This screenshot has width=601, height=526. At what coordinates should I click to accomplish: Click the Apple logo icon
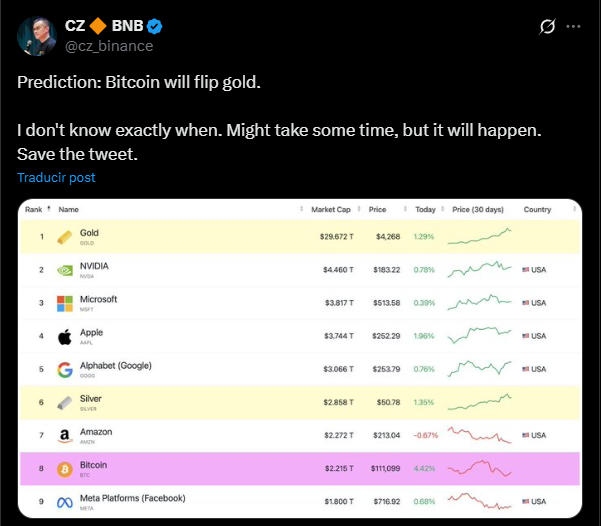[x=65, y=336]
